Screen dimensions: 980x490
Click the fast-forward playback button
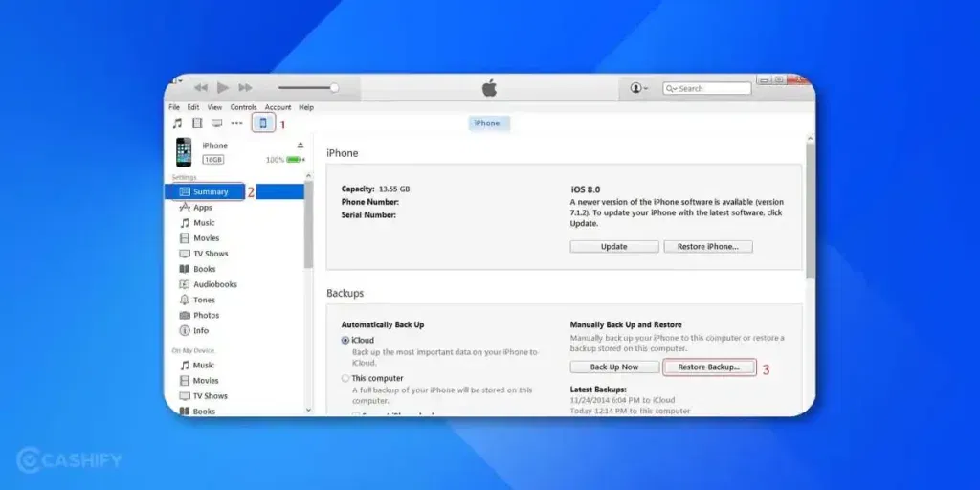pyautogui.click(x=246, y=88)
